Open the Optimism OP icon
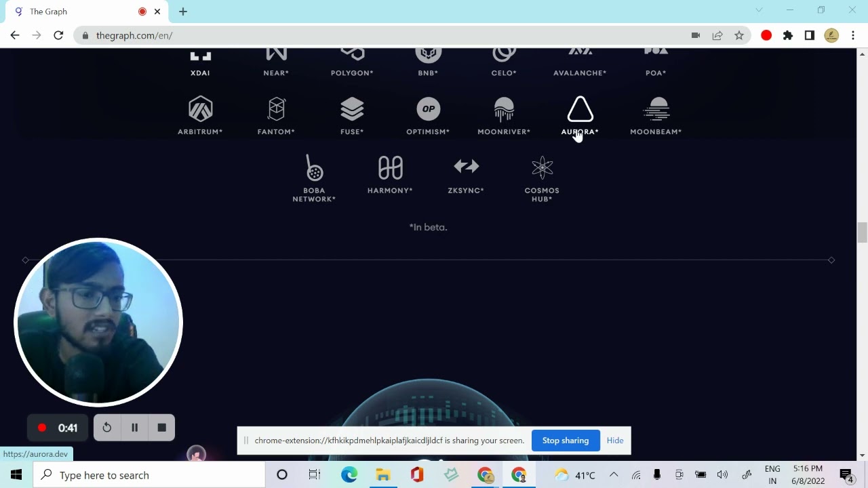Screen dimensions: 868x488 (x=428, y=108)
